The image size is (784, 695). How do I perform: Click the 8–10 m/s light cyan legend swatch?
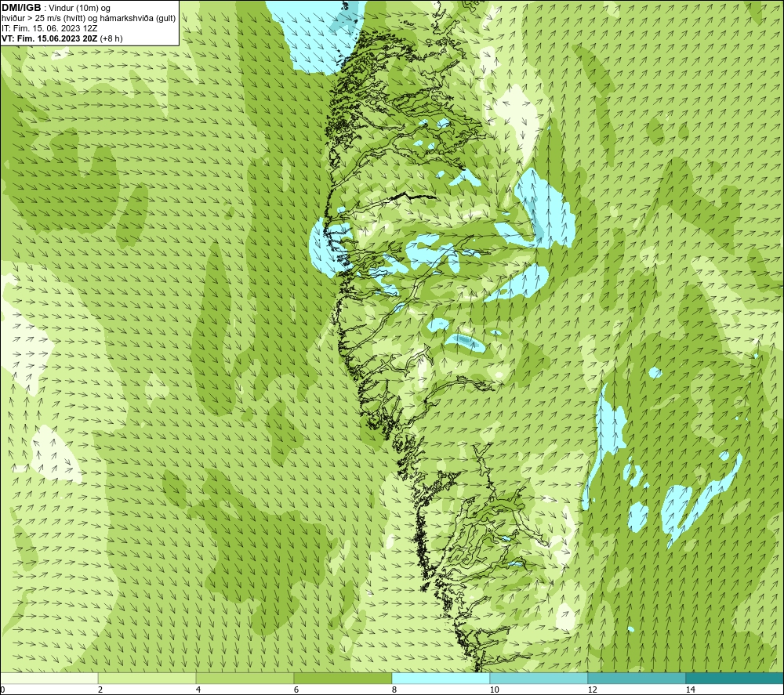point(441,678)
